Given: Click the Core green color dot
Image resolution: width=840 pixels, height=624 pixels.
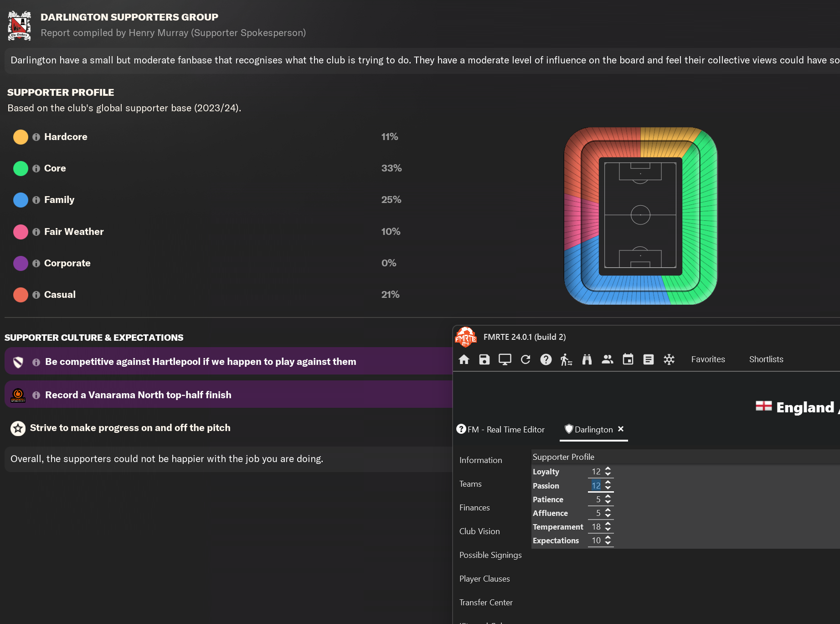Looking at the screenshot, I should click(x=21, y=169).
